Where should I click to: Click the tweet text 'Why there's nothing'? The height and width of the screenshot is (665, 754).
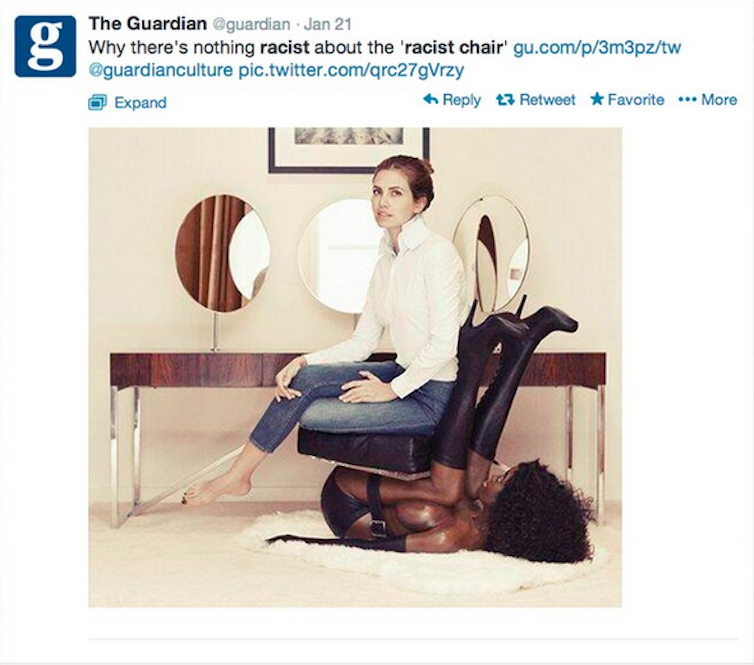click(172, 48)
